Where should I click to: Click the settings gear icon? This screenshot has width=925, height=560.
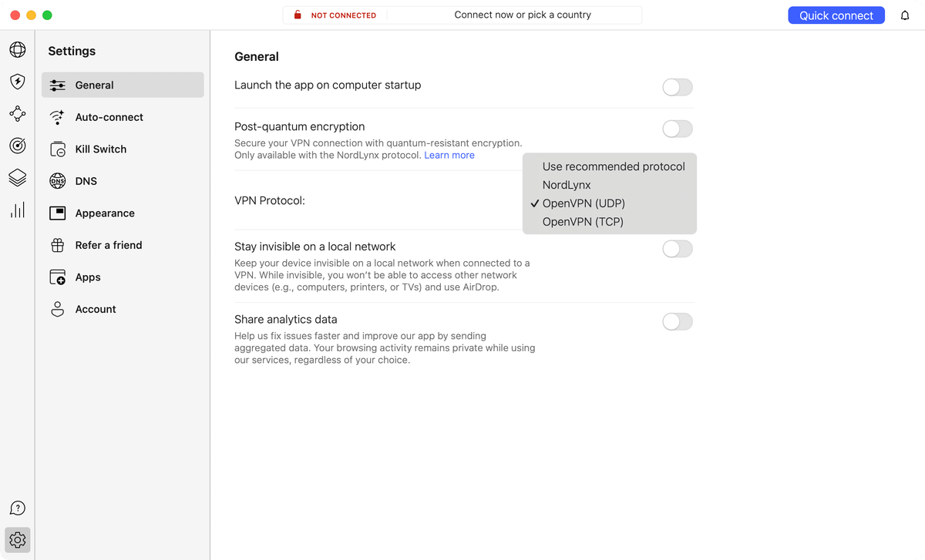click(x=17, y=540)
